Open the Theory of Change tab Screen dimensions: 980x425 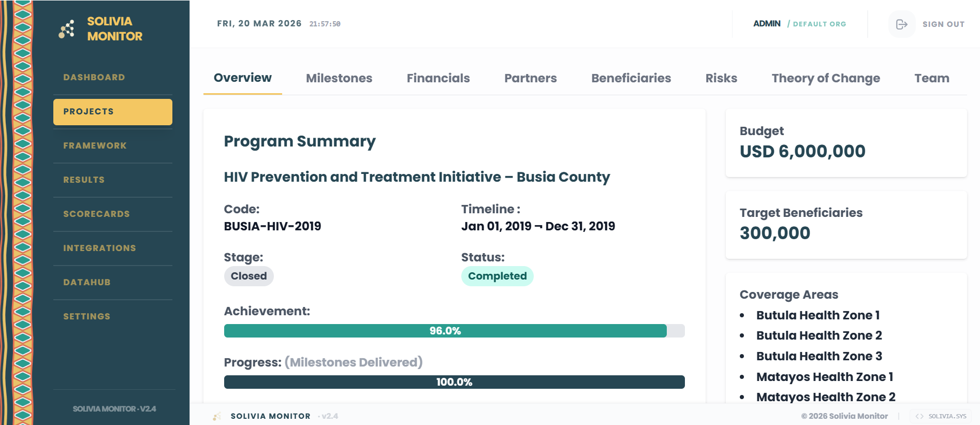pos(826,78)
